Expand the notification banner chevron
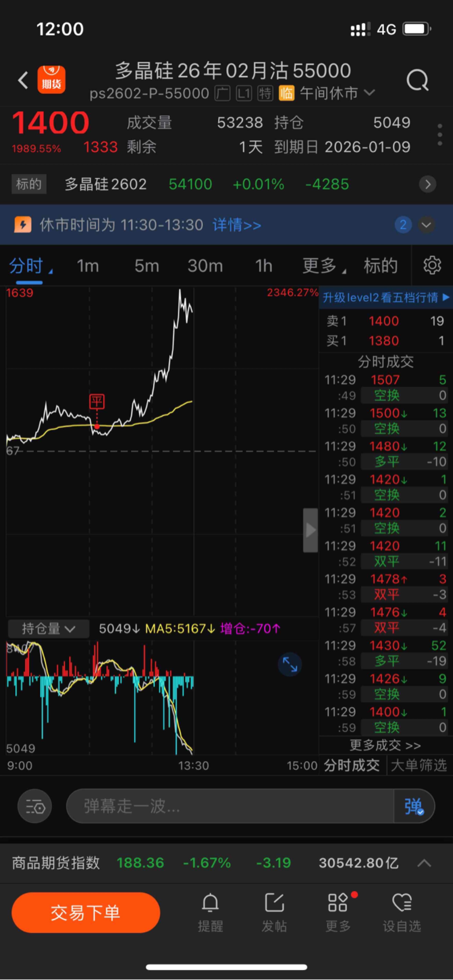 pos(426,225)
